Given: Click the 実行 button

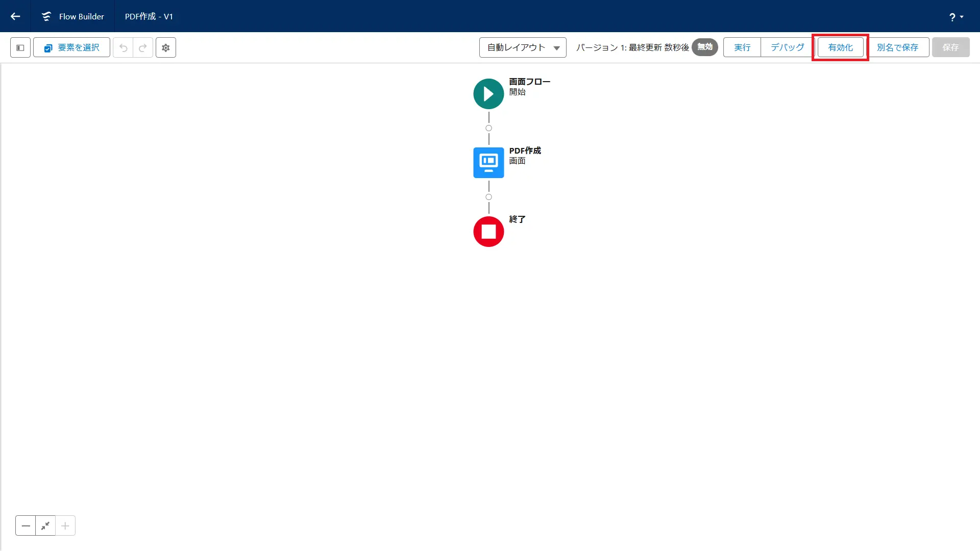Looking at the screenshot, I should [x=742, y=47].
